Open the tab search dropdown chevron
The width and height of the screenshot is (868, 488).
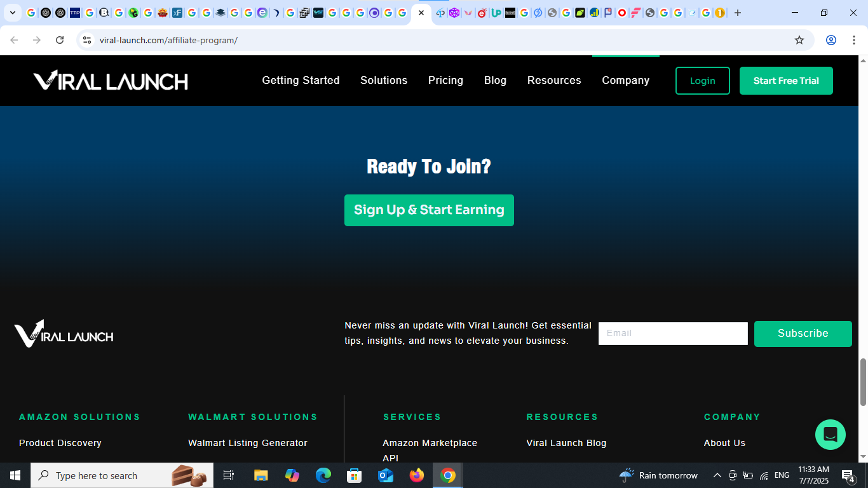click(13, 13)
